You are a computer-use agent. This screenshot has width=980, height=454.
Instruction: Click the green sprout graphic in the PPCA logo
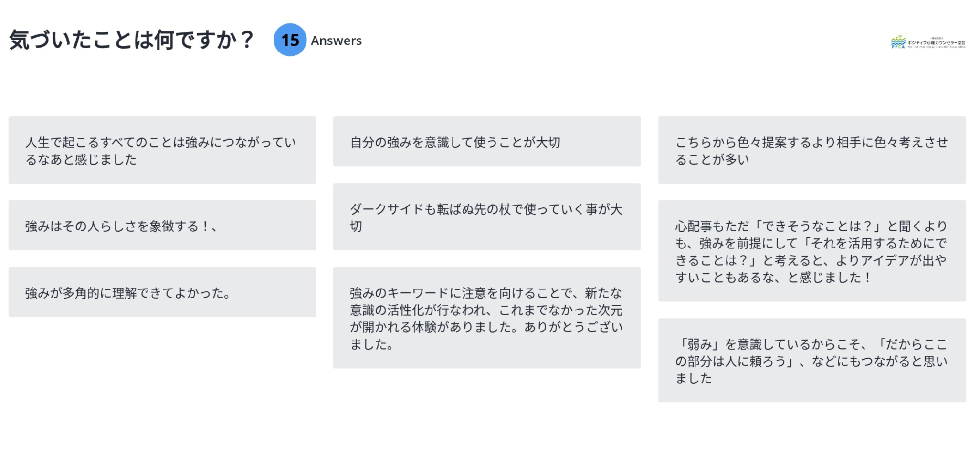click(899, 38)
